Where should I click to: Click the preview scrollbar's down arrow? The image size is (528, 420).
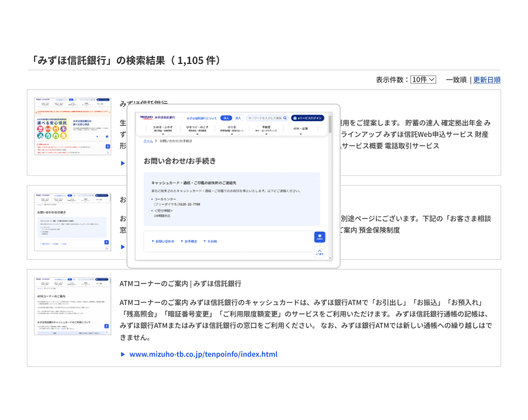(330, 258)
